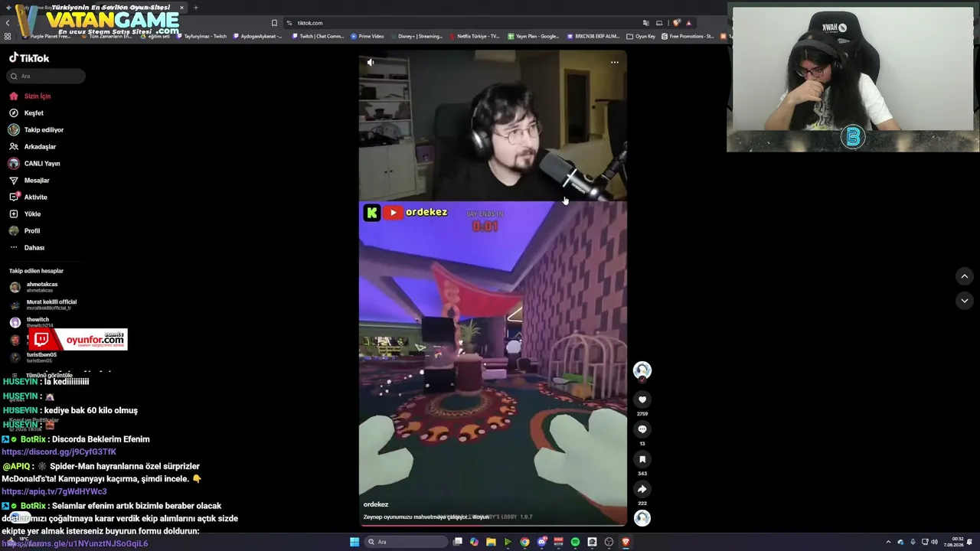Expand Tümünü görüntüle list

pyautogui.click(x=49, y=375)
